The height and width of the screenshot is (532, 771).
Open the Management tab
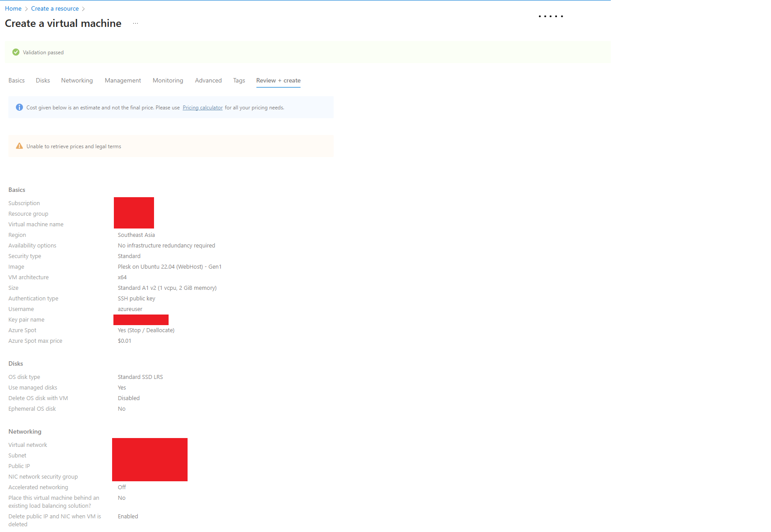(123, 80)
